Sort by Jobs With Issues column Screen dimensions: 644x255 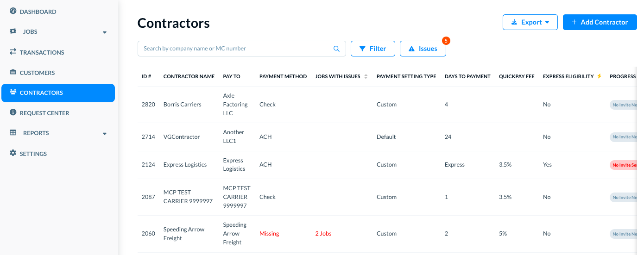[x=366, y=76]
